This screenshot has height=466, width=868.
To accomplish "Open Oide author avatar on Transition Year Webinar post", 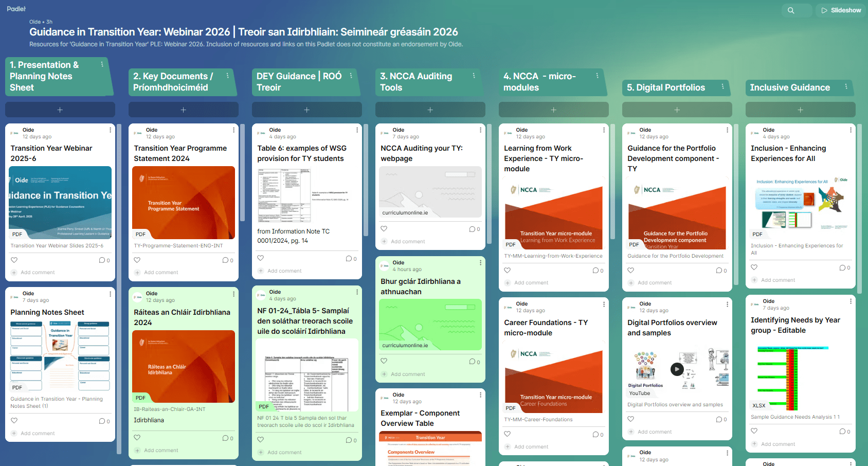I will pyautogui.click(x=15, y=133).
